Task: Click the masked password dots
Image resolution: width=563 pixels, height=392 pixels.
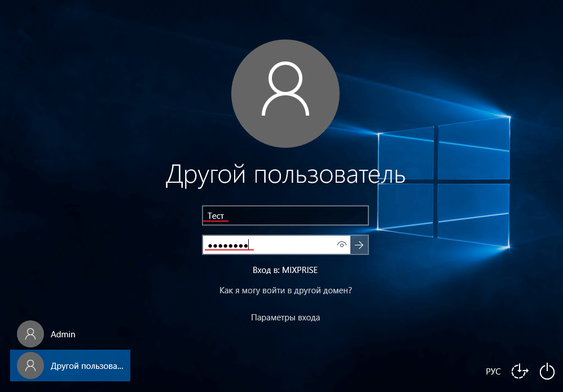Action: point(228,245)
